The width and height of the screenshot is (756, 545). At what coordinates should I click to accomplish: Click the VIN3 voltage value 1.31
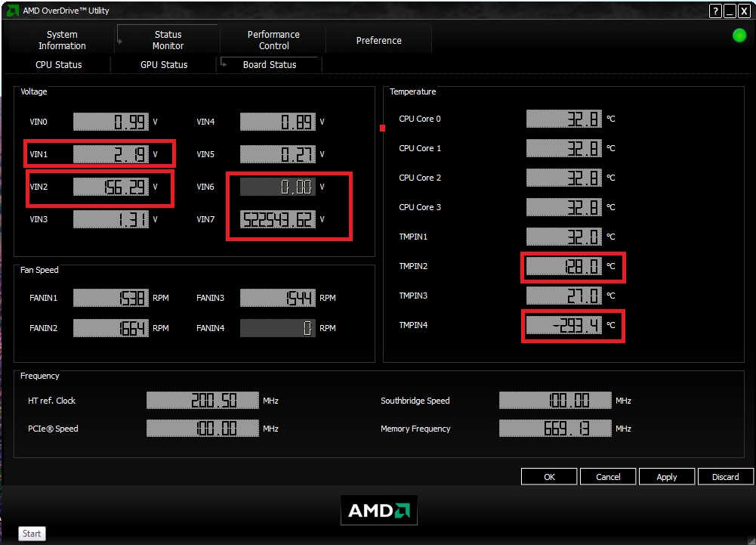pyautogui.click(x=111, y=219)
